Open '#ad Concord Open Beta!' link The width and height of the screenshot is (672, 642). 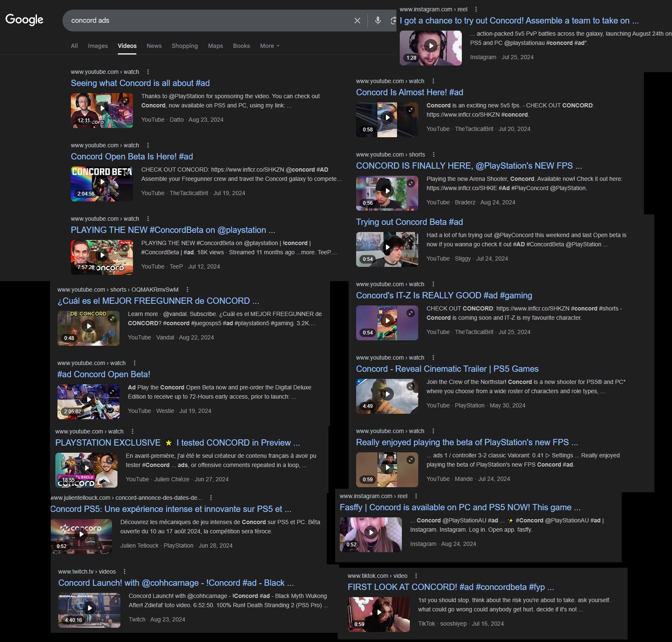point(104,374)
